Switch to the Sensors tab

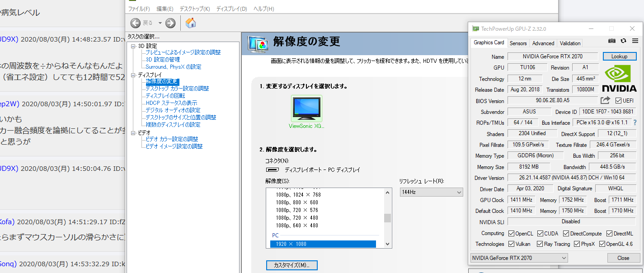click(x=518, y=43)
